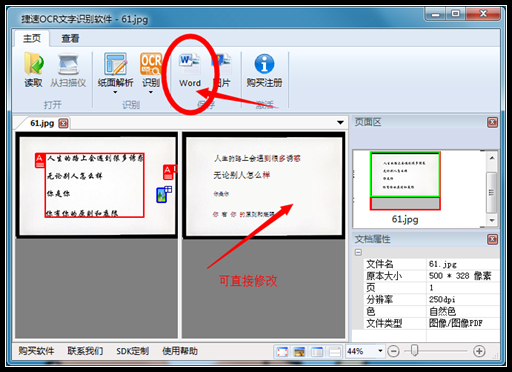Open the 购买注册 info icon

tap(264, 64)
